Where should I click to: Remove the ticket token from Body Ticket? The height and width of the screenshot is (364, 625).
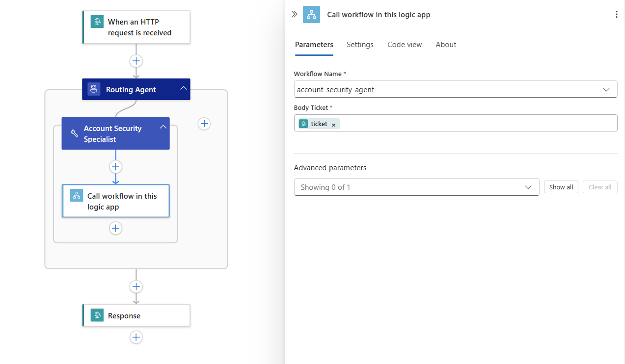333,124
